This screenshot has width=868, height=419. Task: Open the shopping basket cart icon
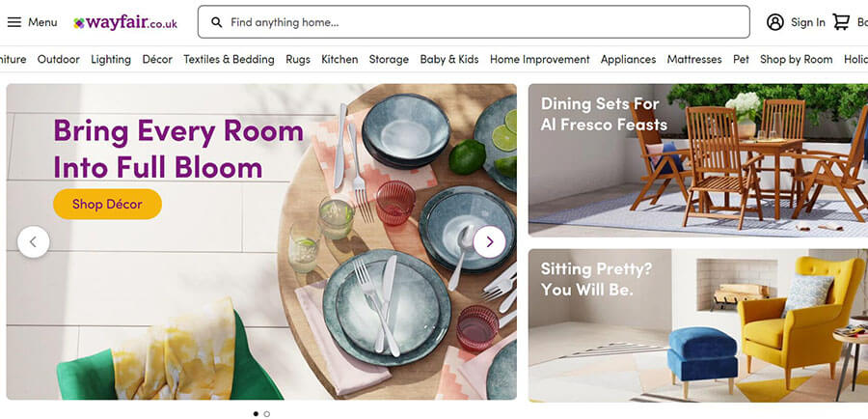click(x=841, y=22)
